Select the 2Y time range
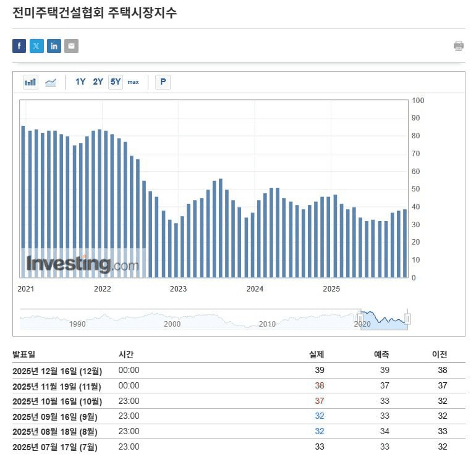 pyautogui.click(x=98, y=82)
